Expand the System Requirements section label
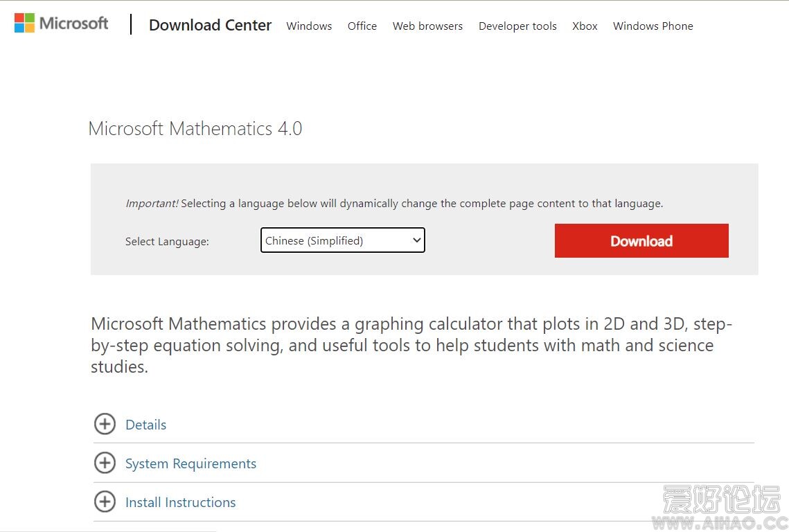The image size is (789, 532). pos(190,463)
